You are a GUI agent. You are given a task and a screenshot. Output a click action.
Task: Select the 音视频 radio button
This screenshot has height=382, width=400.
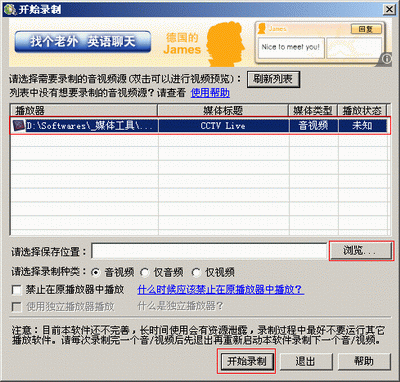[x=96, y=272]
